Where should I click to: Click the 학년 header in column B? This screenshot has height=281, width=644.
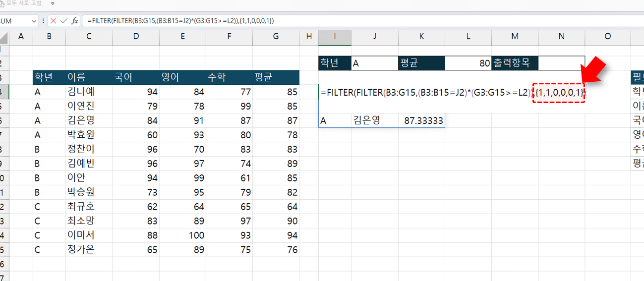(x=49, y=77)
